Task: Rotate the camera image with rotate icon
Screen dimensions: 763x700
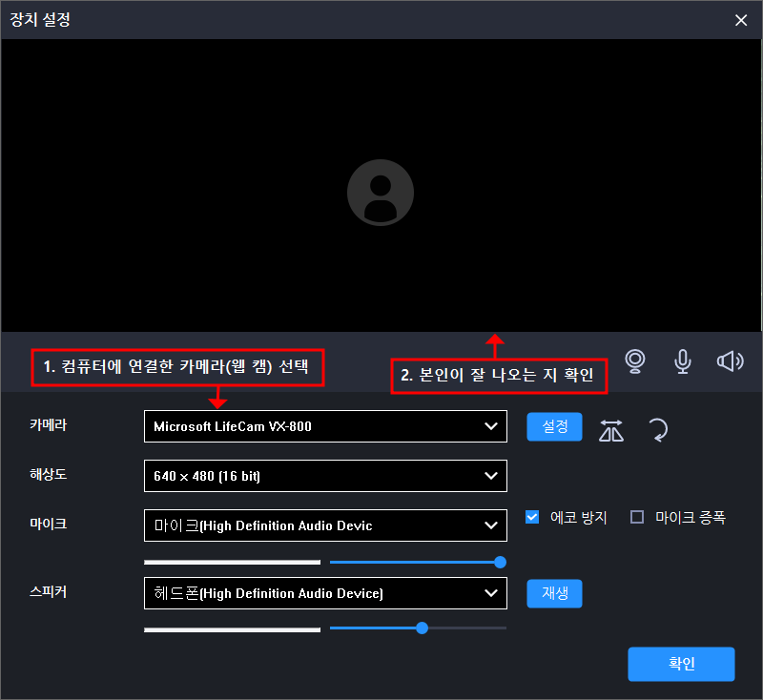Action: click(658, 430)
